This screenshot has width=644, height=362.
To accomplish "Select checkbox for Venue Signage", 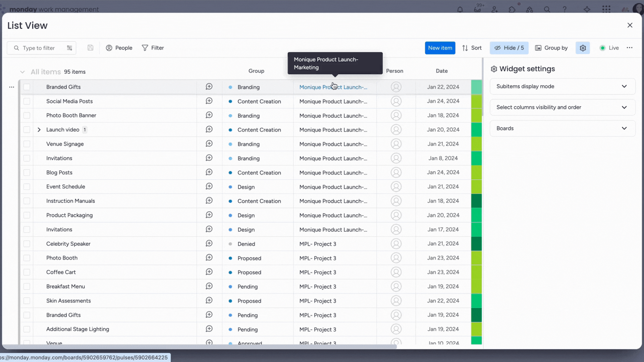I will (x=27, y=144).
